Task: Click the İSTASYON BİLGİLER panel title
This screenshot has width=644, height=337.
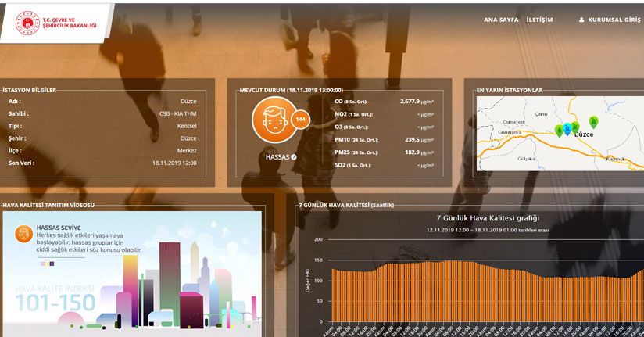Action: [29, 90]
